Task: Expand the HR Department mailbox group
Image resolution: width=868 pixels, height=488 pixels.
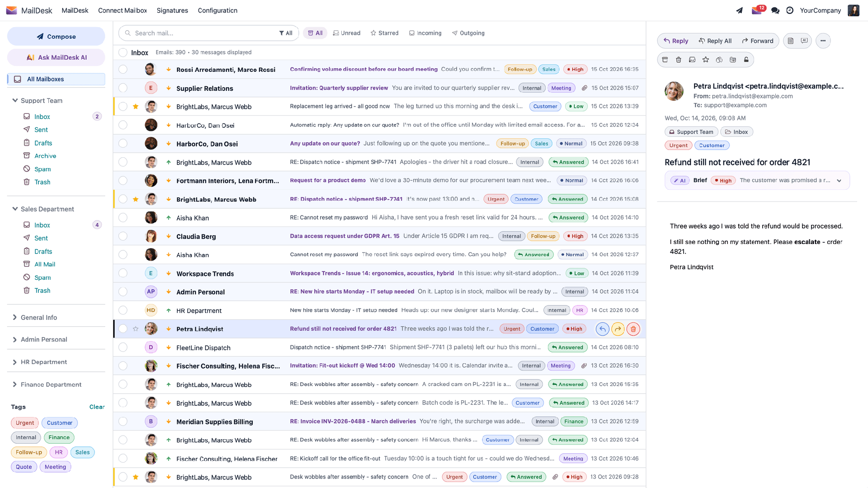Action: coord(15,362)
